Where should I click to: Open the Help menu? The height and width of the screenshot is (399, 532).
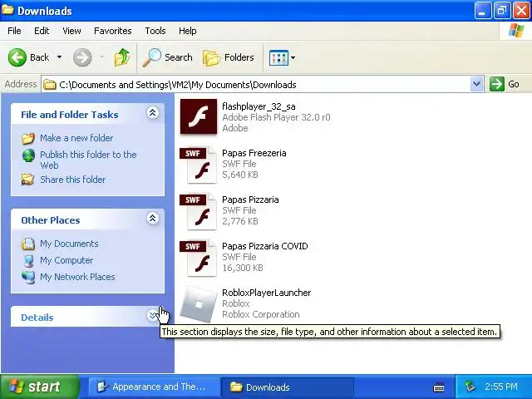[x=188, y=31]
